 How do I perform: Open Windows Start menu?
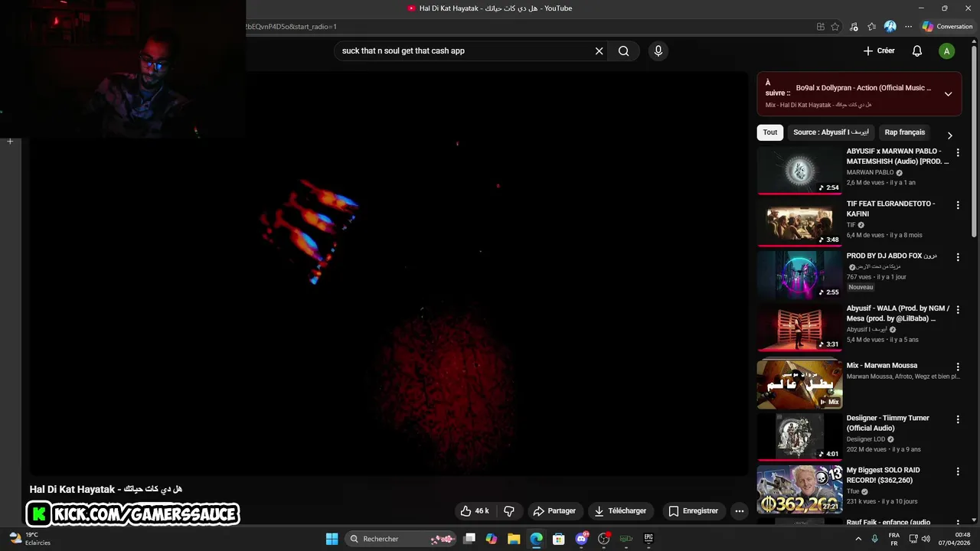[x=332, y=539]
